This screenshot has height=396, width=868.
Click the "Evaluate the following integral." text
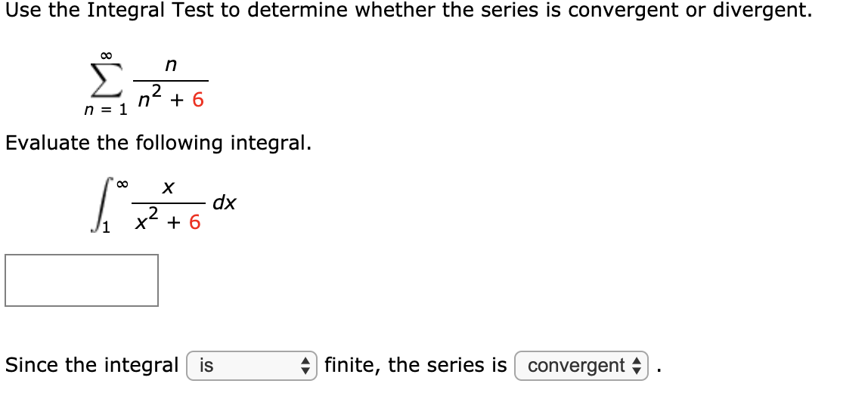coord(158,144)
